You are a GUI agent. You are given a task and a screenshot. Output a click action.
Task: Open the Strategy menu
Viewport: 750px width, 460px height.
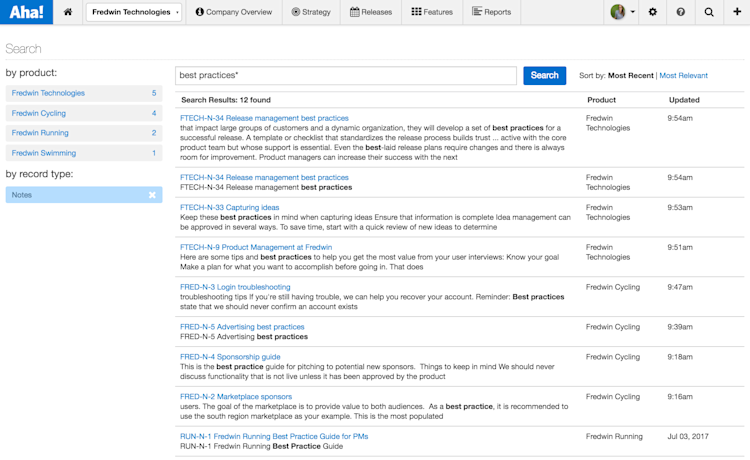pyautogui.click(x=311, y=12)
